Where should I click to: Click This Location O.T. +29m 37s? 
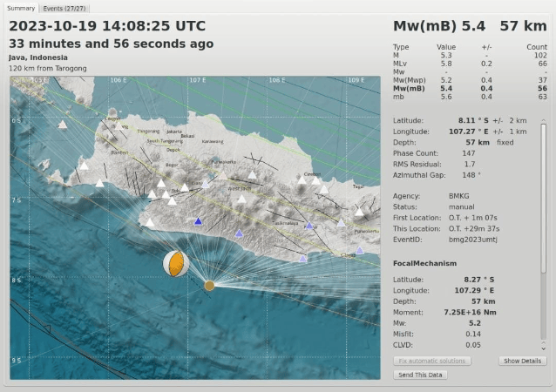[x=474, y=228]
